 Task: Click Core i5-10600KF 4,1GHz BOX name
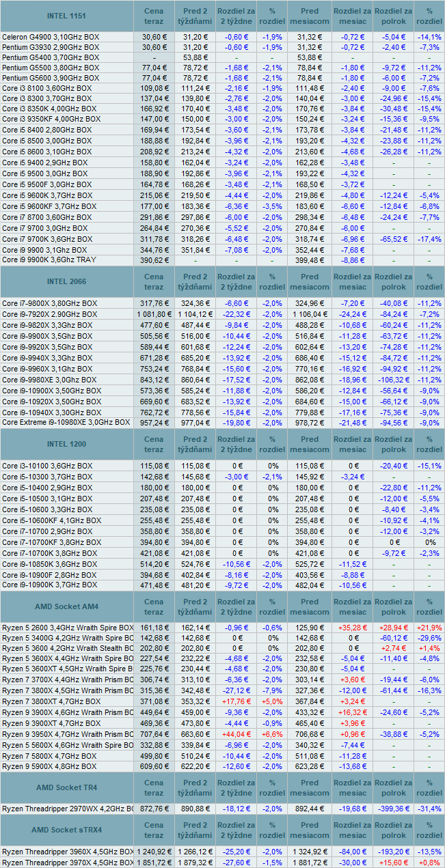coord(51,520)
